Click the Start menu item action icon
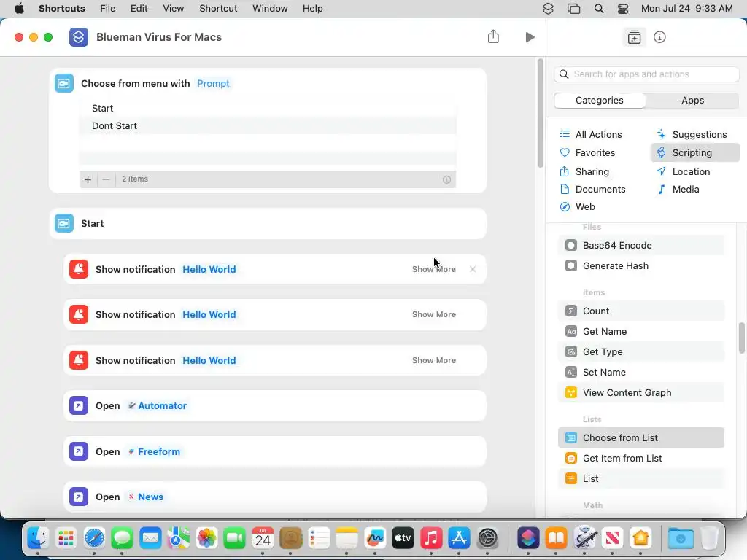 [x=64, y=223]
